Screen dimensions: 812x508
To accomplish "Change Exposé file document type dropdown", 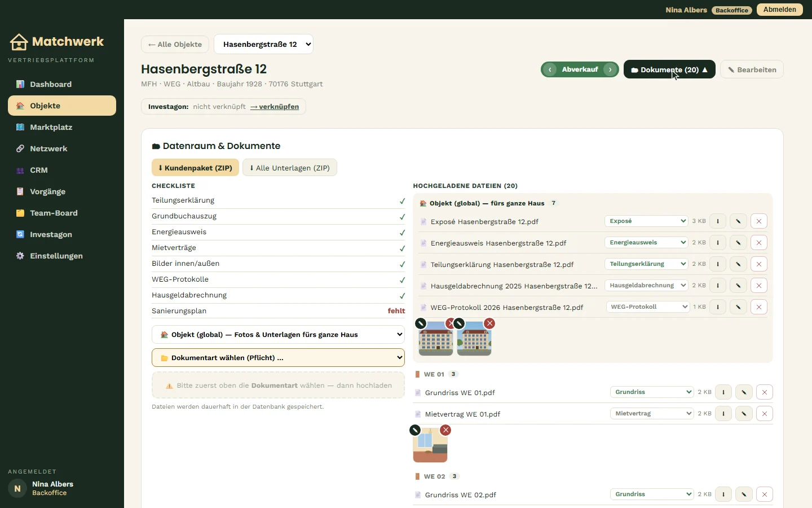I will pos(646,221).
